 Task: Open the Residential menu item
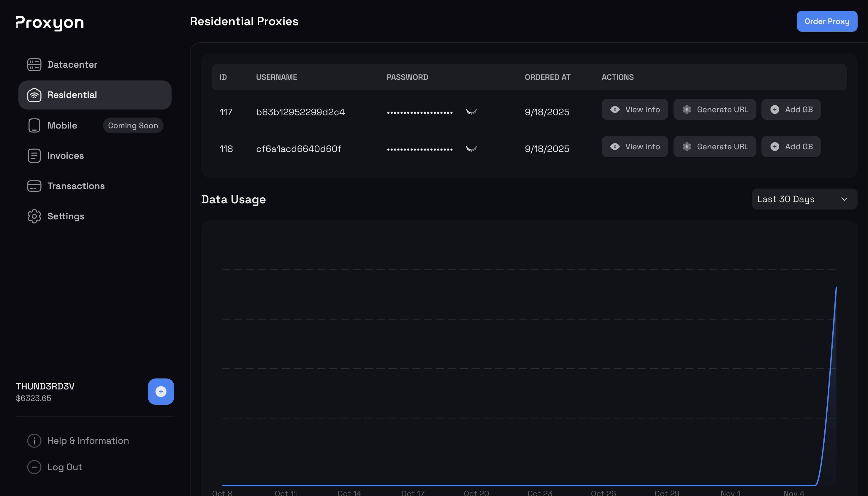click(x=95, y=95)
